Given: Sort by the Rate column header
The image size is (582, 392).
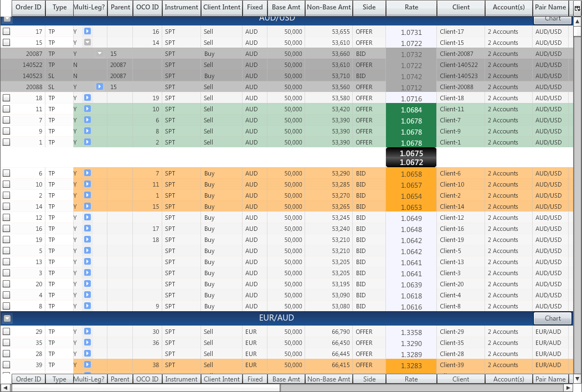Looking at the screenshot, I should tap(411, 8).
